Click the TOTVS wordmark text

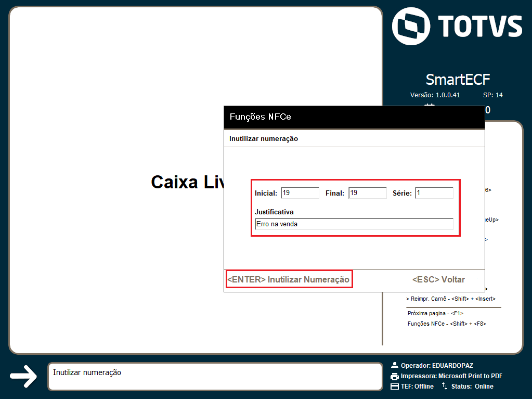(x=480, y=26)
